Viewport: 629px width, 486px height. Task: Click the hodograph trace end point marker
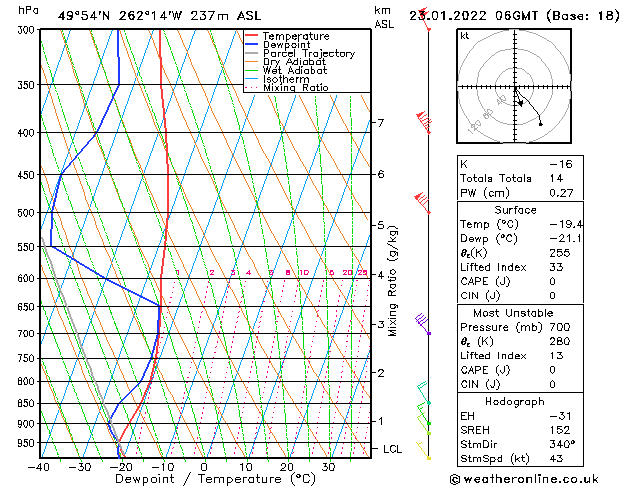tap(540, 124)
